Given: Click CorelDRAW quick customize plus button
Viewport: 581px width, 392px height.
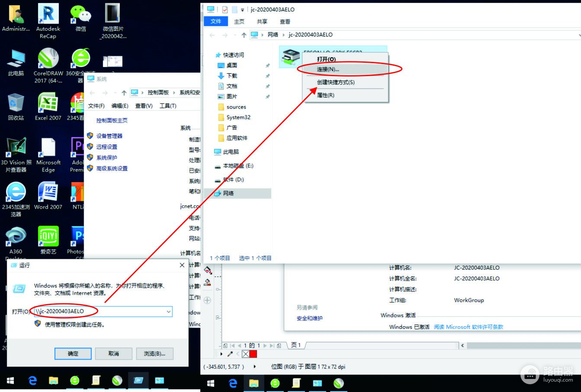Looking at the screenshot, I should click(208, 300).
